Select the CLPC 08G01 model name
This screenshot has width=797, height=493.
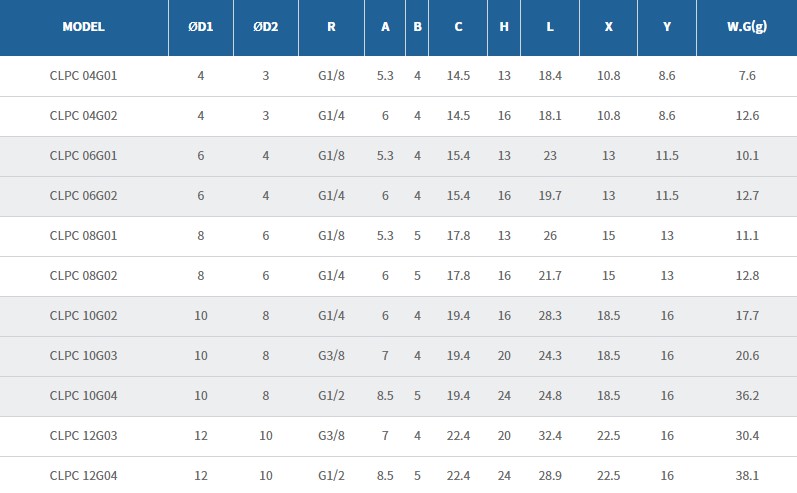pyautogui.click(x=83, y=236)
